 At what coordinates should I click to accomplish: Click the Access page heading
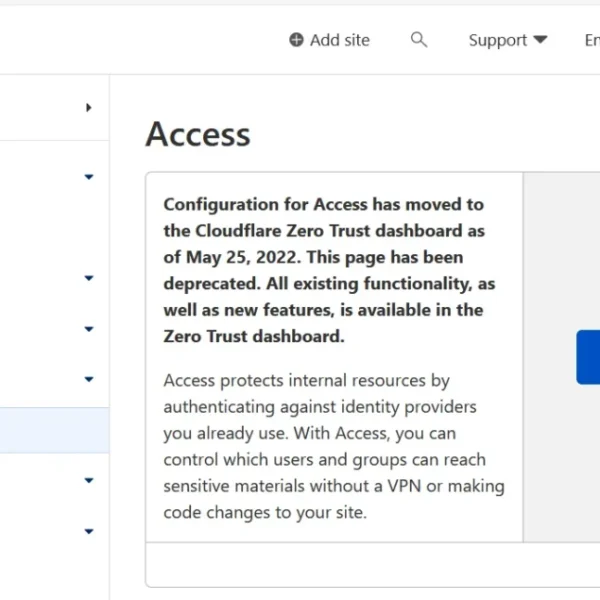[198, 134]
